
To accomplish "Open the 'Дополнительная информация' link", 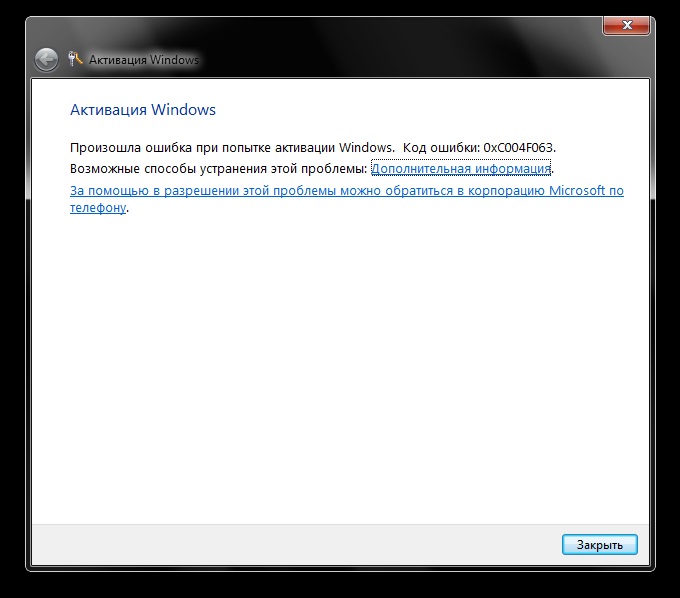I will pos(461,168).
